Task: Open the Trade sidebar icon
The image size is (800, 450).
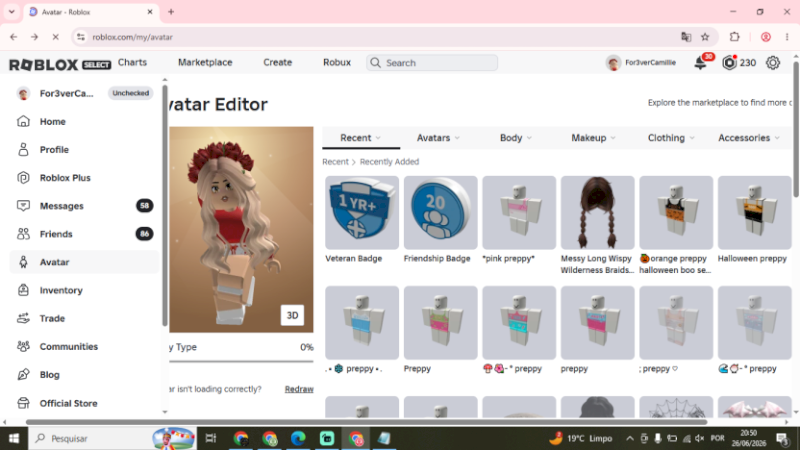Action: click(23, 318)
